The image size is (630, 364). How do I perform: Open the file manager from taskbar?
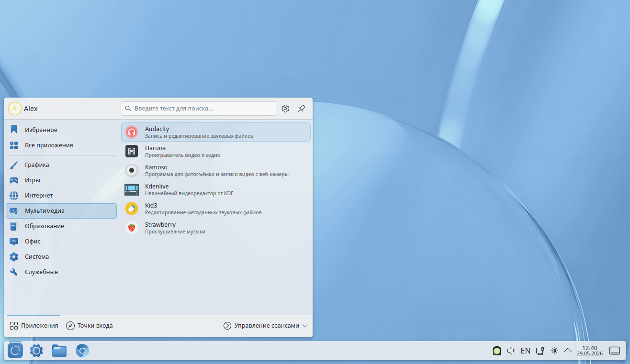(59, 351)
